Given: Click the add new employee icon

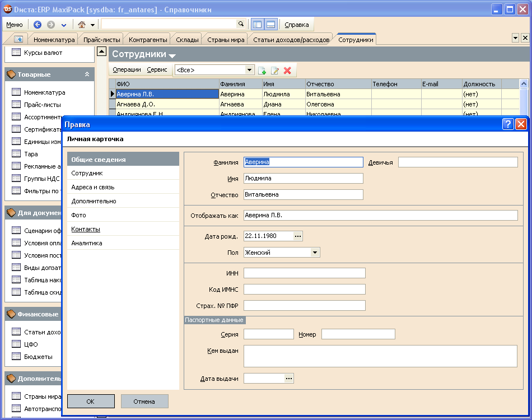Looking at the screenshot, I should click(x=262, y=71).
